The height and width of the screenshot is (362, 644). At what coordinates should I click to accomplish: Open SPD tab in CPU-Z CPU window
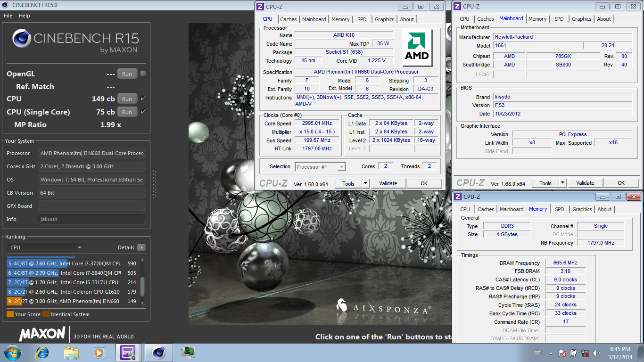362,19
